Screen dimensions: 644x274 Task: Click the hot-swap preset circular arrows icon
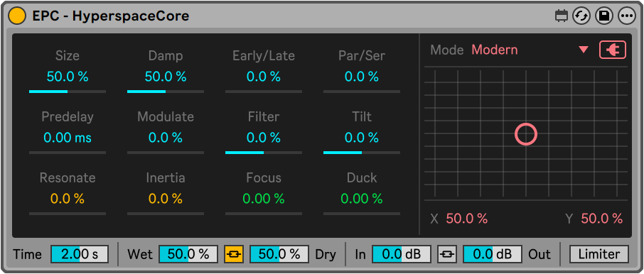[581, 16]
